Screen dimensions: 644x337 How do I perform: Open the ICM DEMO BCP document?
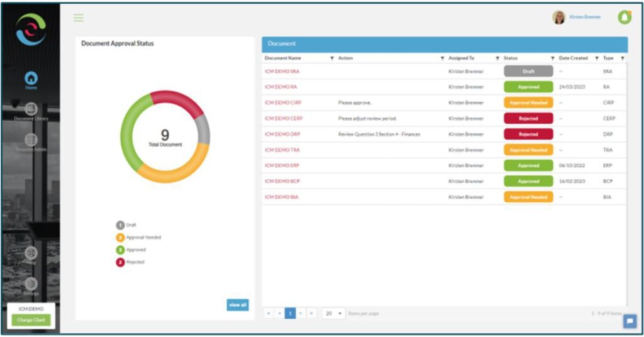click(x=282, y=182)
